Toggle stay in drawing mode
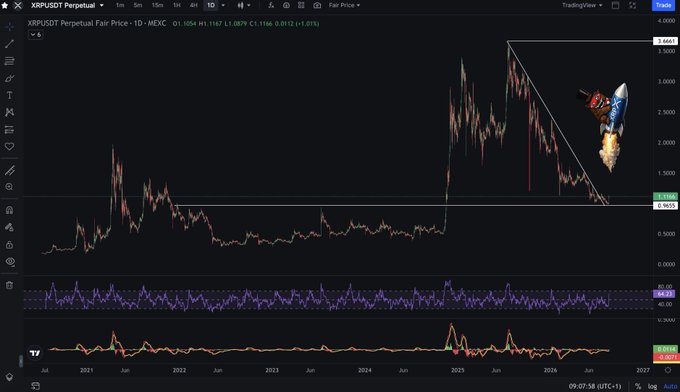This screenshot has width=680, height=392. point(9,228)
